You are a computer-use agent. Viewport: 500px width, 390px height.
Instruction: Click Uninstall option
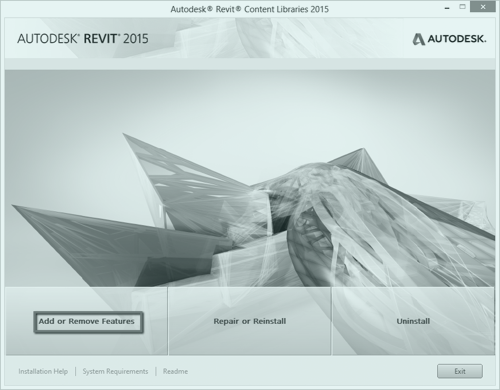click(413, 321)
